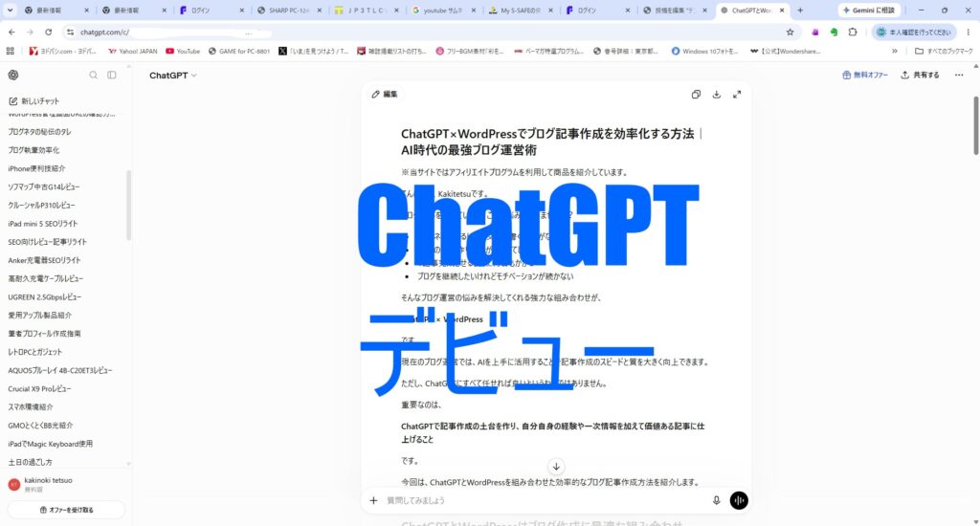Open the レトロPCとガジェット chat
This screenshot has height=526, width=980.
pyautogui.click(x=35, y=352)
